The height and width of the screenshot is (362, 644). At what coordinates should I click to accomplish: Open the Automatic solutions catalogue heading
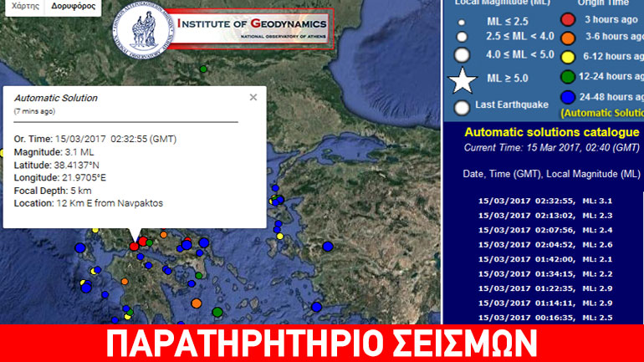552,132
